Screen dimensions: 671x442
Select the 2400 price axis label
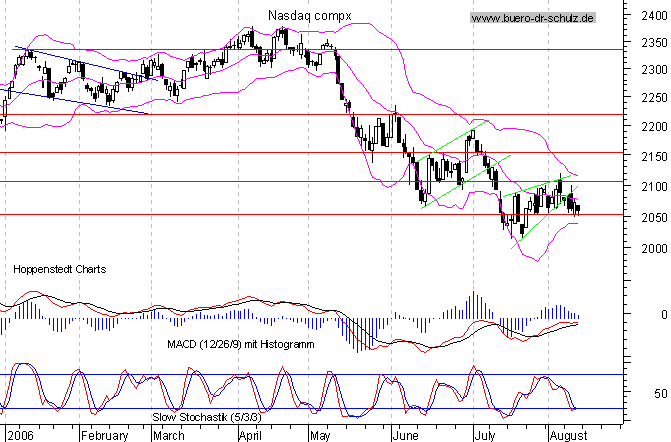point(654,16)
